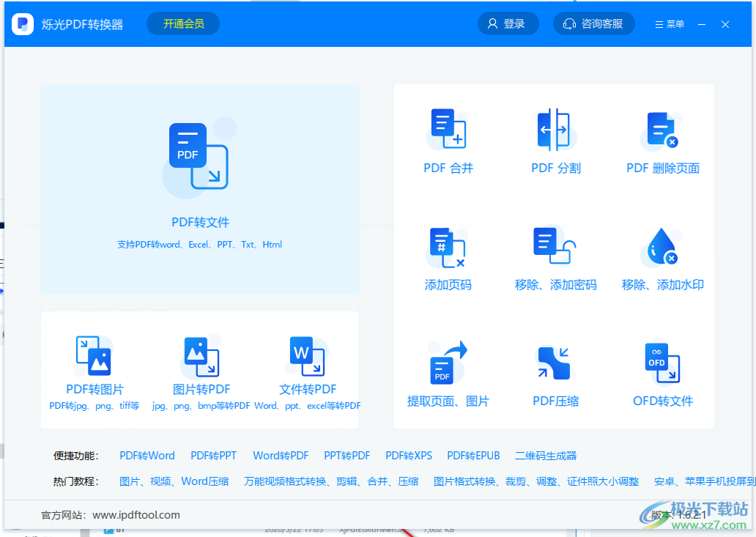Click the 移除、添加密码 label
The width and height of the screenshot is (756, 537).
tap(555, 285)
